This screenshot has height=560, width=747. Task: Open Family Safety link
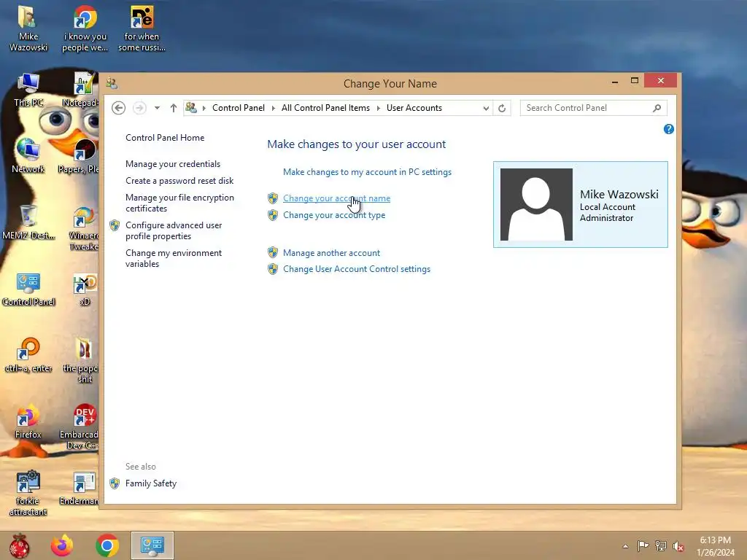pyautogui.click(x=151, y=483)
